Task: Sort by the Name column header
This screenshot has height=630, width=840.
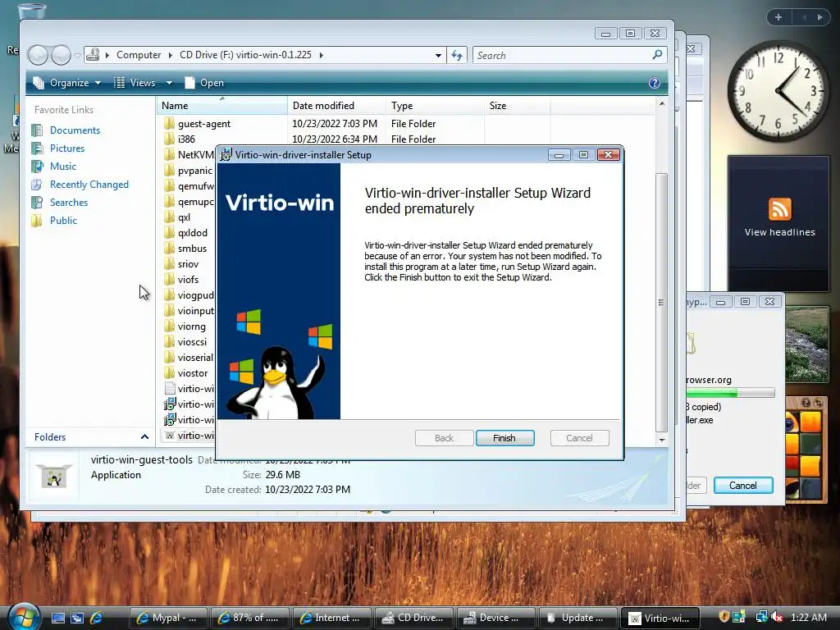Action: click(221, 106)
